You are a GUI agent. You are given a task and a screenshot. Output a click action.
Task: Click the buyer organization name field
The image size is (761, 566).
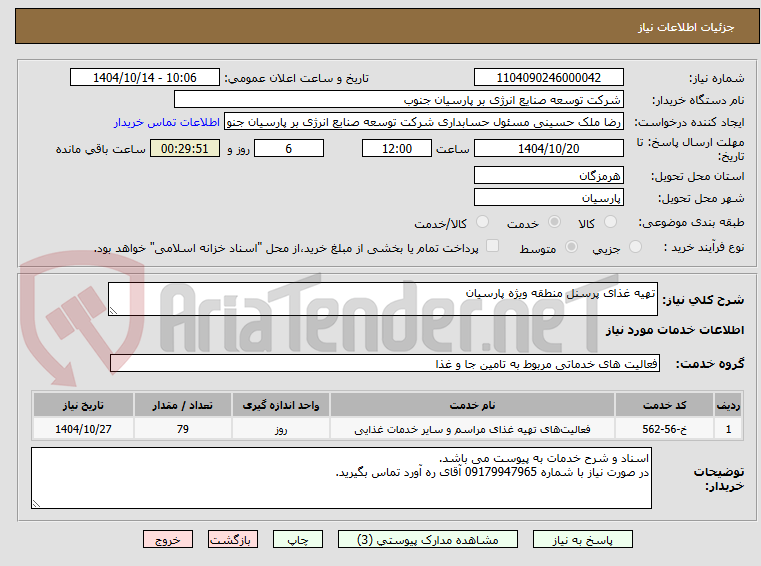(x=398, y=100)
